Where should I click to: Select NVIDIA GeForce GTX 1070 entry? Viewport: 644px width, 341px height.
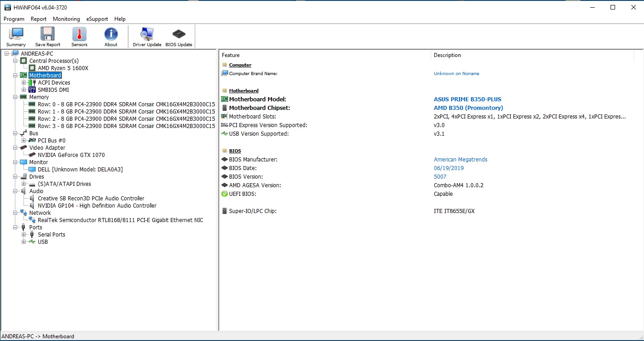(x=71, y=155)
